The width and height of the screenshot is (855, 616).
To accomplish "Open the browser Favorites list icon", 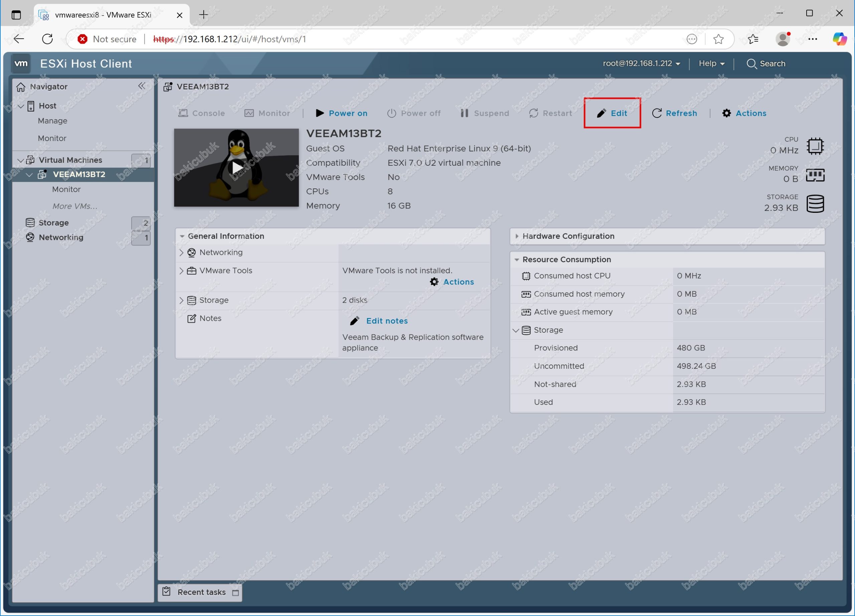I will 753,39.
